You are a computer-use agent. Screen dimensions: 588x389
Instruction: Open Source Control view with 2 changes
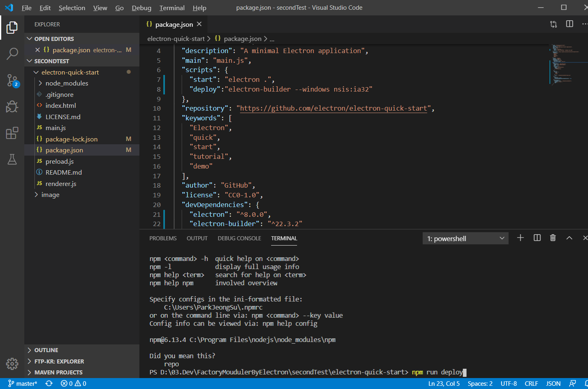pos(12,80)
